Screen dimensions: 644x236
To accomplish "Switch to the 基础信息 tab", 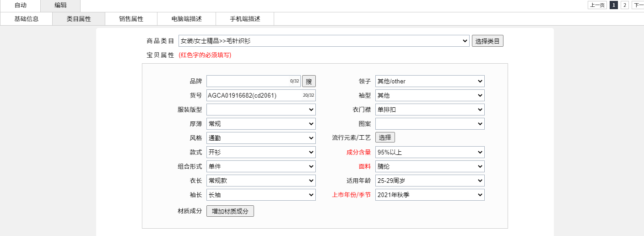I will tap(27, 19).
